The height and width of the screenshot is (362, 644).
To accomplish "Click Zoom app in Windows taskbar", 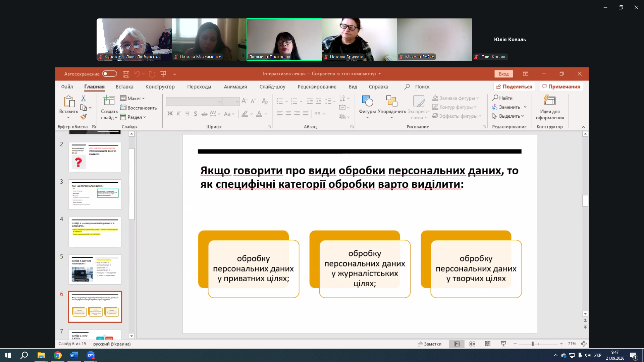I will point(91,355).
